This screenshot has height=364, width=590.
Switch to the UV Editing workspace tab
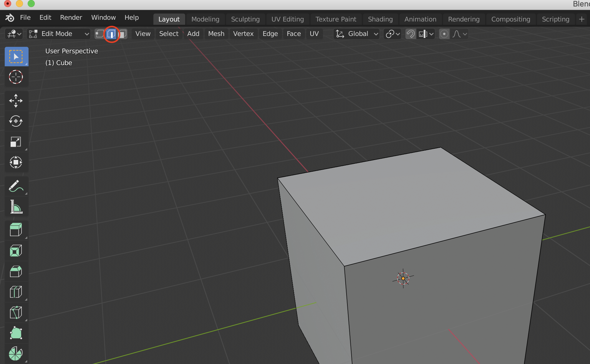(x=288, y=19)
